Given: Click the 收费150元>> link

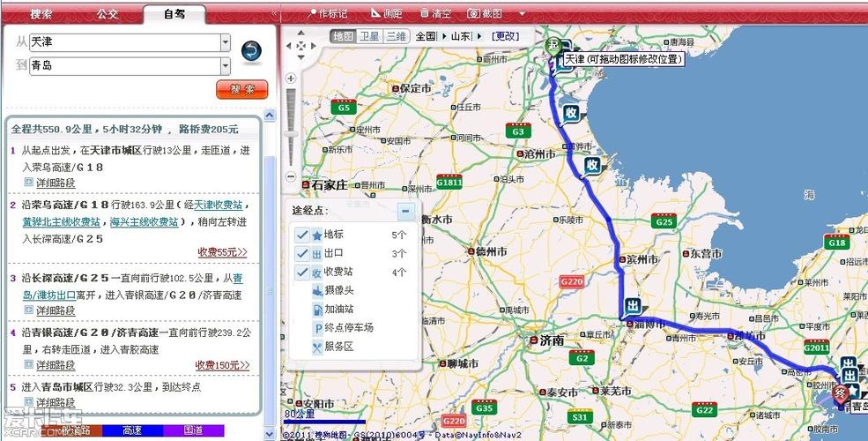Looking at the screenshot, I should pyautogui.click(x=222, y=365).
